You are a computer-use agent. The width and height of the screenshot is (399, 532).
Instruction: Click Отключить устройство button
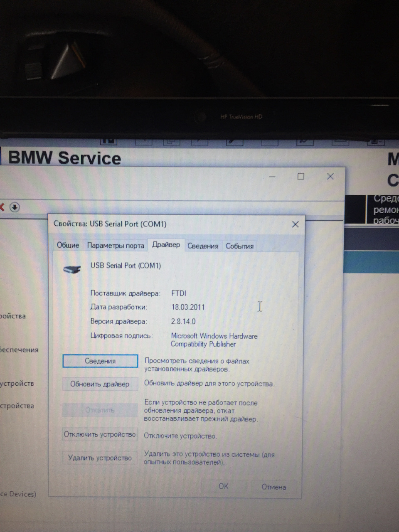pos(100,434)
